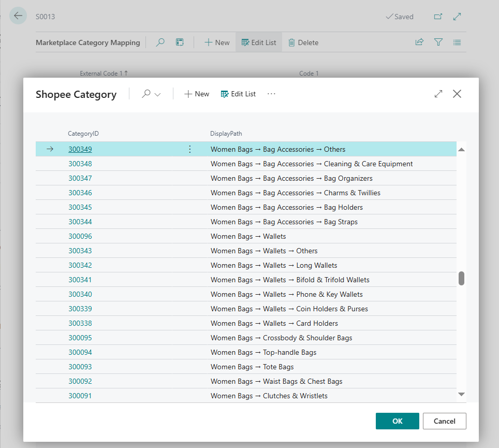The width and height of the screenshot is (499, 448).
Task: Open row options menu for 300349
Action: point(189,149)
